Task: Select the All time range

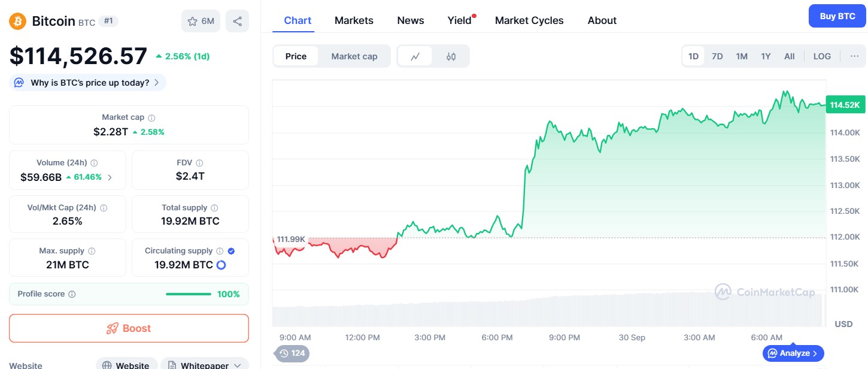Action: click(x=790, y=56)
